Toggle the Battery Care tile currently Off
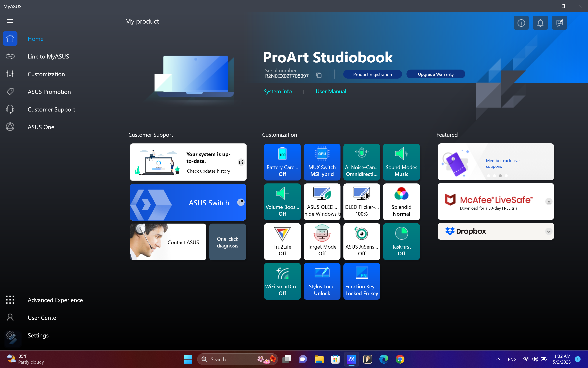Image resolution: width=588 pixels, height=368 pixels. [x=282, y=162]
